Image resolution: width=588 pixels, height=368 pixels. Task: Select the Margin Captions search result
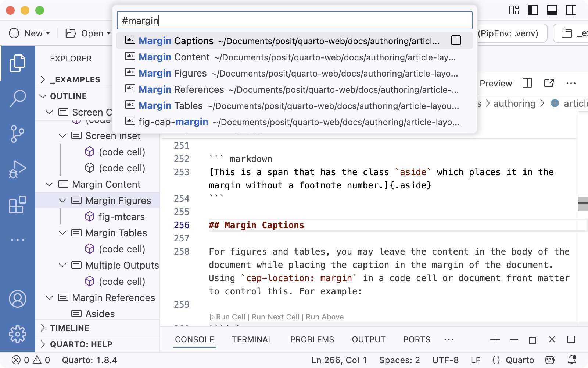click(257, 40)
